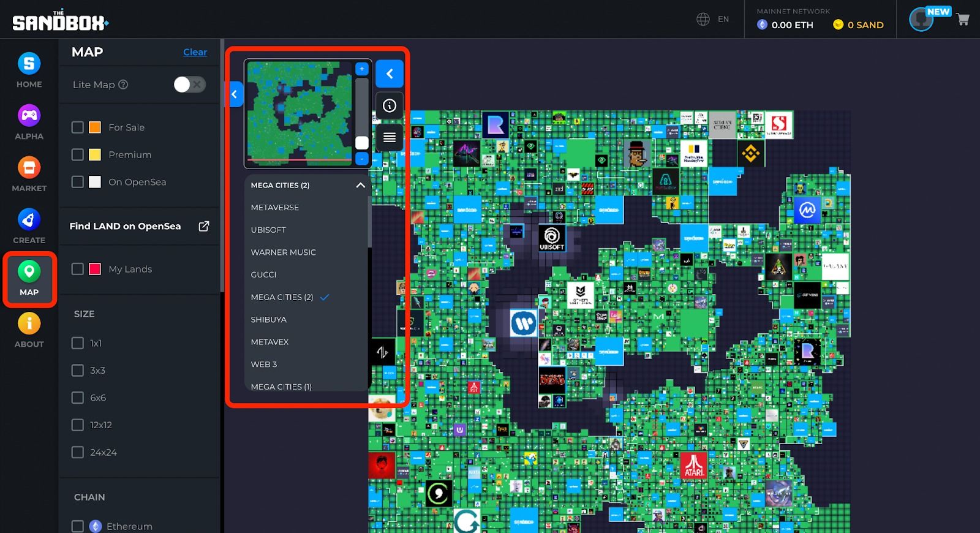Screen dimensions: 980x533
Task: Open the HOME section in sidebar
Action: coord(29,70)
